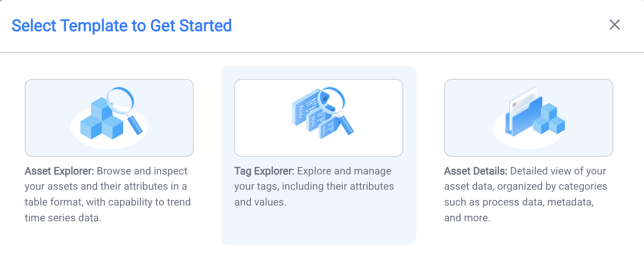
Task: Select the bold "Tag Explorer:" label
Action: pos(264,171)
